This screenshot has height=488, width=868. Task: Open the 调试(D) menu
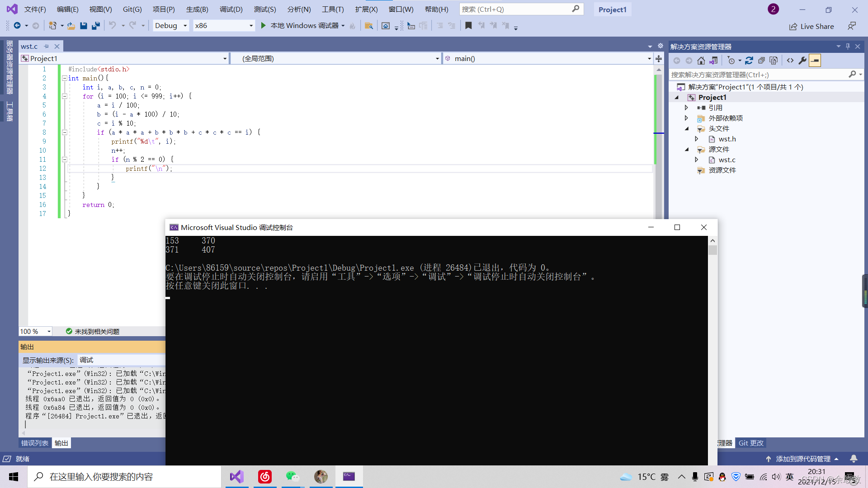point(231,9)
